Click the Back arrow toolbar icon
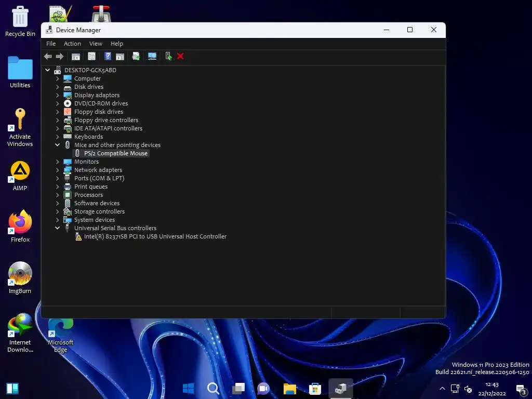Viewport: 532px width, 399px height. (x=48, y=56)
